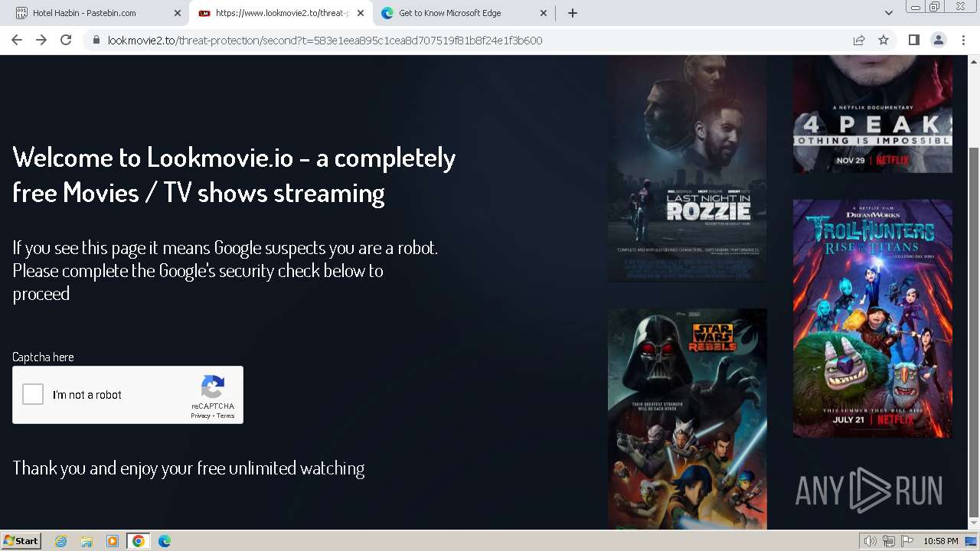The width and height of the screenshot is (980, 551).
Task: Open File Explorer from taskbar
Action: click(x=87, y=541)
